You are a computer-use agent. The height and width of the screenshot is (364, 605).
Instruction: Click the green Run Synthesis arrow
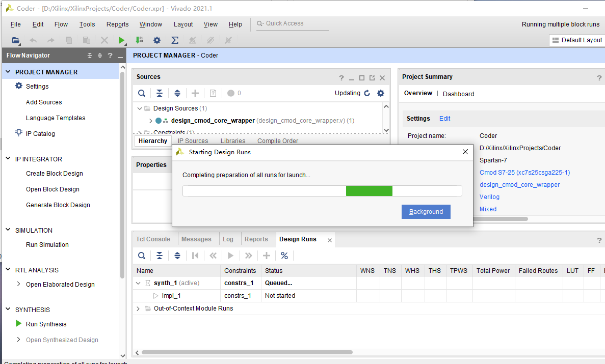tap(18, 323)
